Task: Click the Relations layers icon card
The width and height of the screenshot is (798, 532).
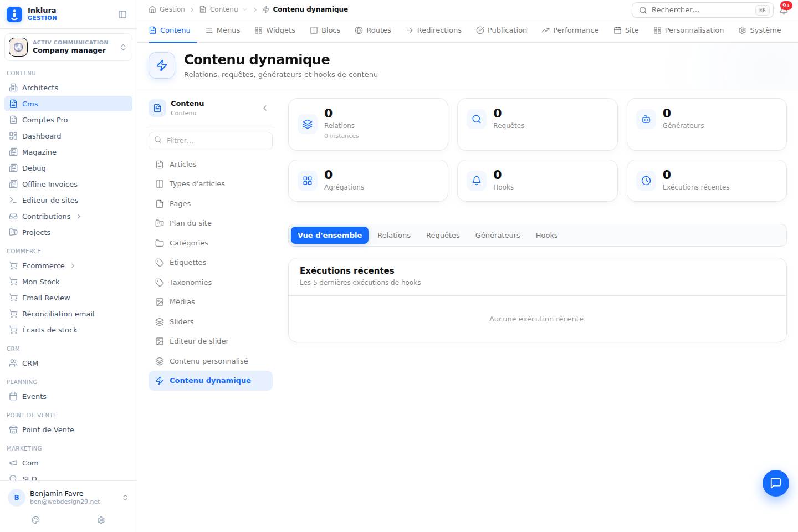Action: [x=308, y=124]
